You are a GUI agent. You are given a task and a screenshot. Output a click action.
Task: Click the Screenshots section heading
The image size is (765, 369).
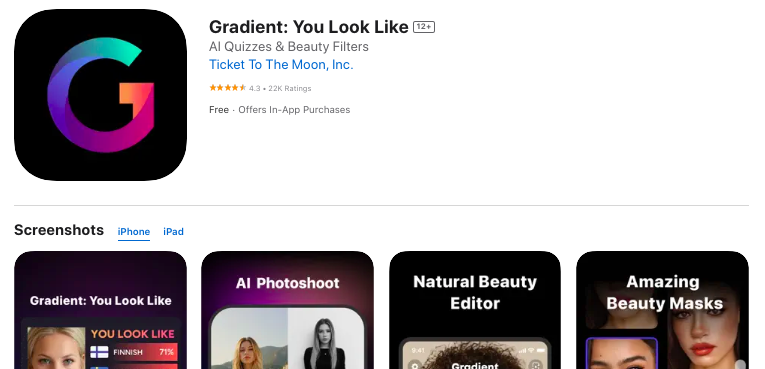[59, 230]
